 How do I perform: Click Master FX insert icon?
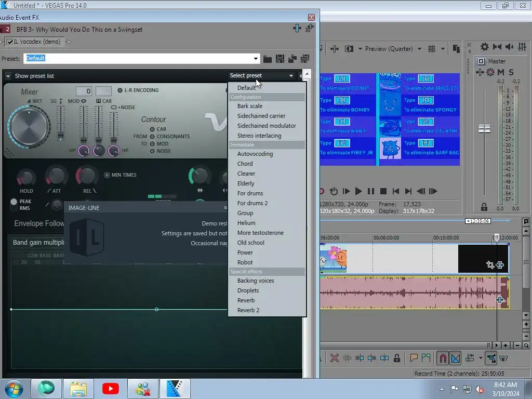point(480,72)
